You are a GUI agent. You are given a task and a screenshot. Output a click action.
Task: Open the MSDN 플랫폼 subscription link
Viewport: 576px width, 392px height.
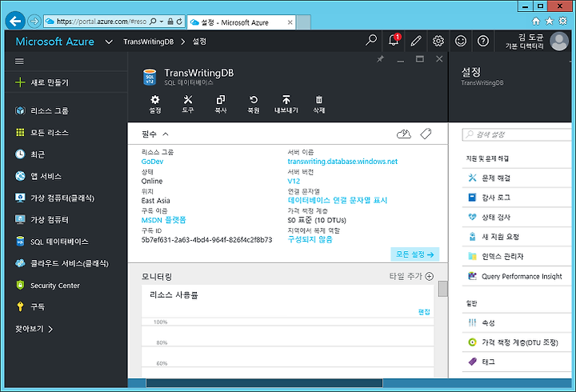click(x=163, y=220)
